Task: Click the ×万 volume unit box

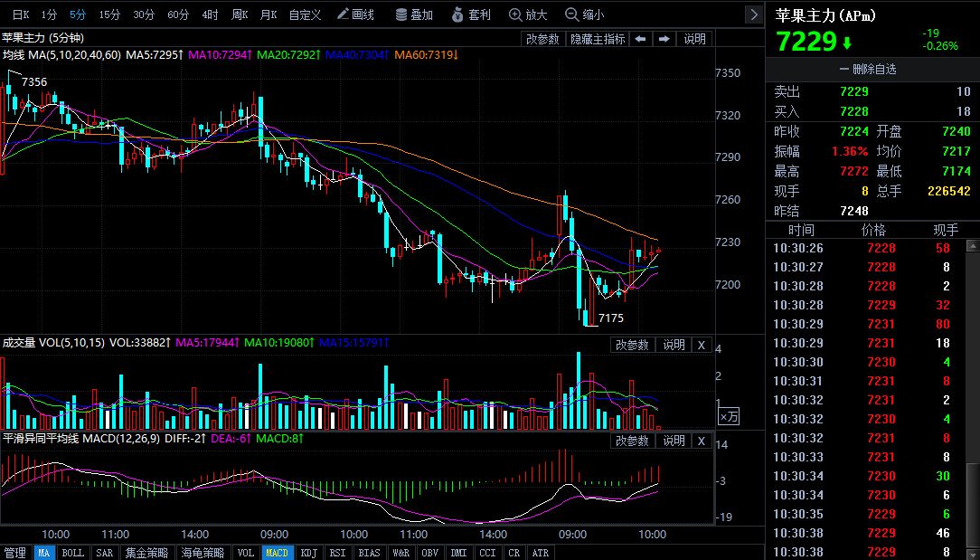Action: click(729, 416)
